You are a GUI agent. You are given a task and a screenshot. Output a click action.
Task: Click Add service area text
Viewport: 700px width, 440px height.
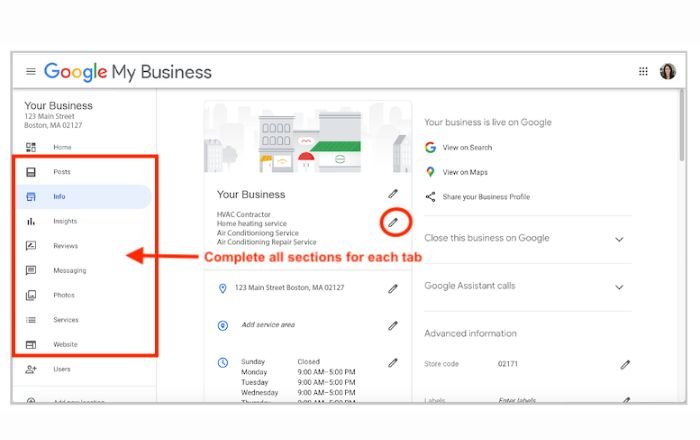click(x=268, y=325)
